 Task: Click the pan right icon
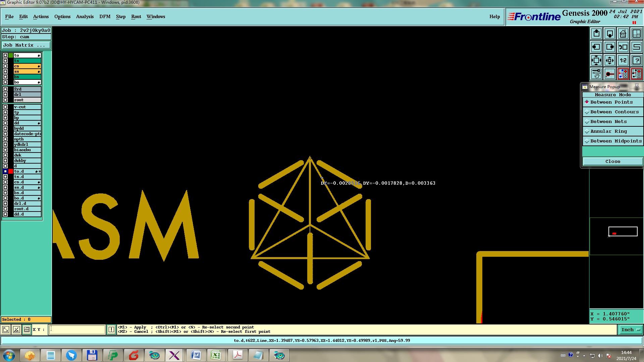coord(610,47)
